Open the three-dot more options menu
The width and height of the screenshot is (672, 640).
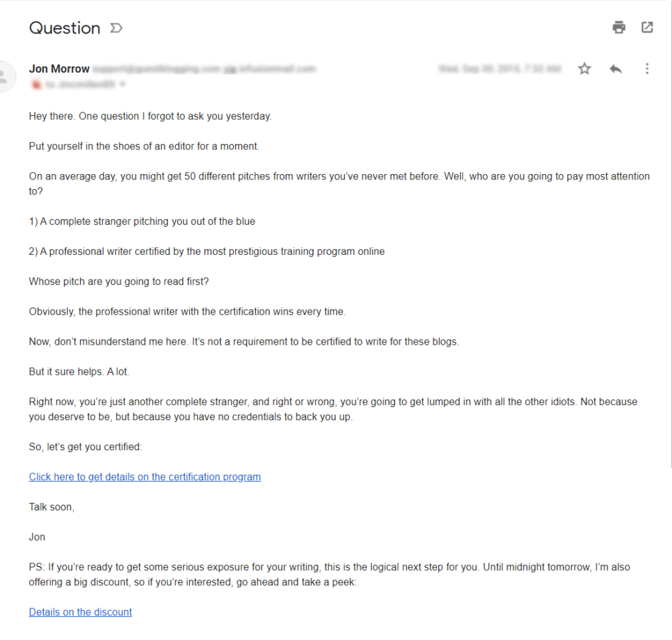click(647, 69)
